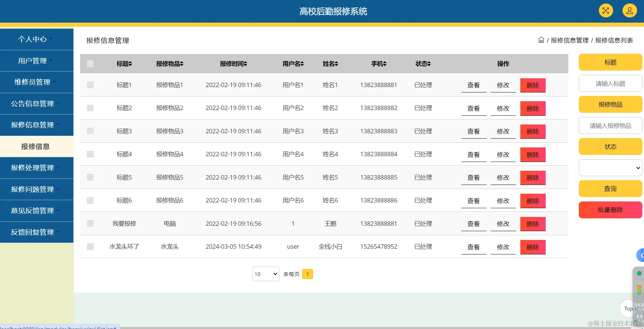Viewport: 644px width, 329px height.
Task: Expand 维修员管理 sidebar menu
Action: [x=36, y=82]
